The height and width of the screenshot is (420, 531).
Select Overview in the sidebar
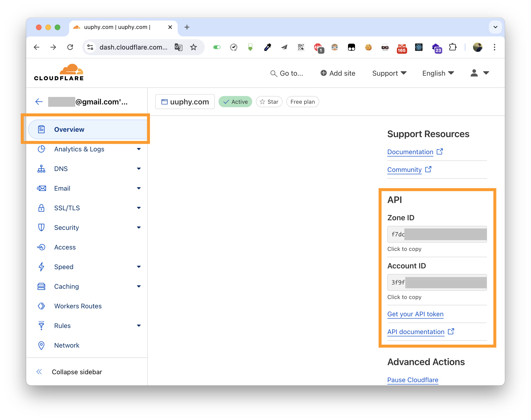88,129
